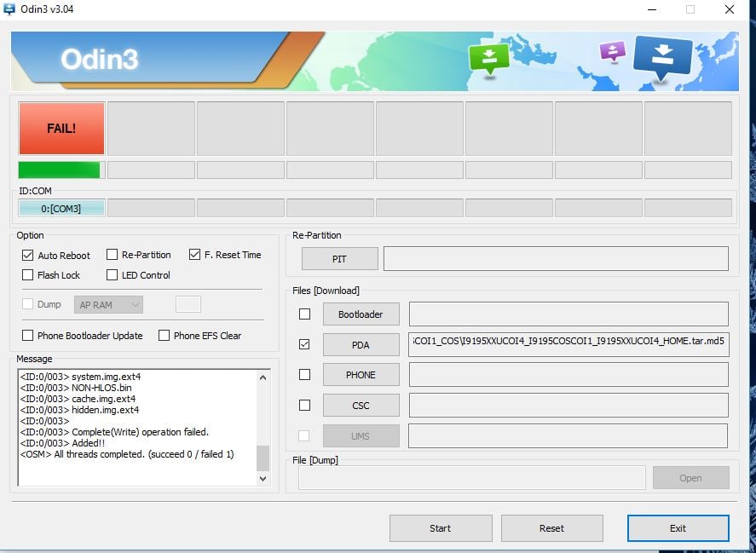756x553 pixels.
Task: Click the 'cache.img.ext4' log line
Action: 78,399
